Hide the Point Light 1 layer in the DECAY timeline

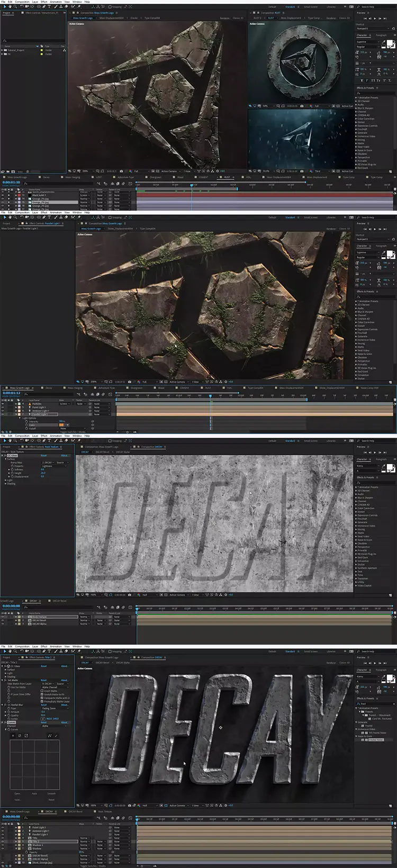pyautogui.click(x=3, y=827)
